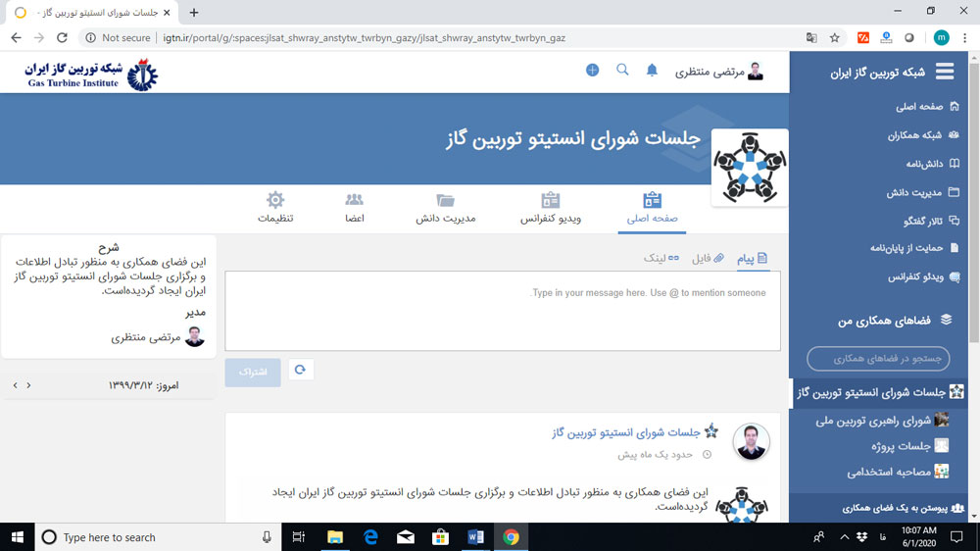Open the hamburger menu in sidebar
This screenshot has width=980, height=551.
pyautogui.click(x=945, y=72)
